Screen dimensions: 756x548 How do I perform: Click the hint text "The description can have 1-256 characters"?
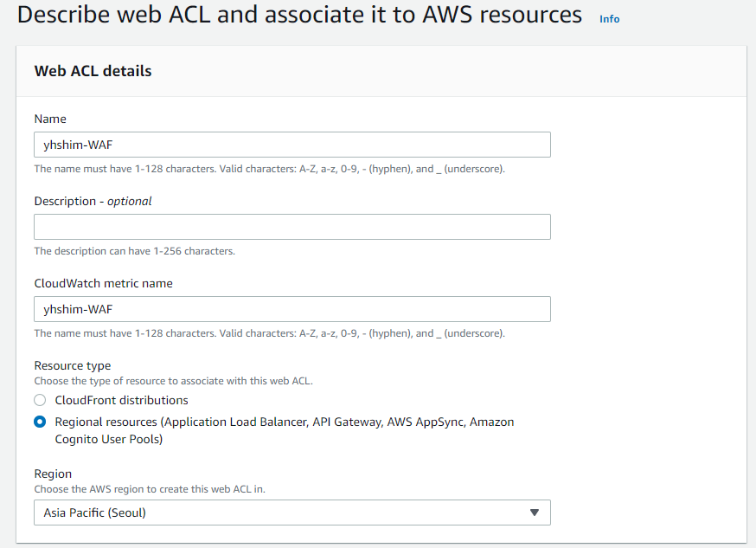[134, 251]
